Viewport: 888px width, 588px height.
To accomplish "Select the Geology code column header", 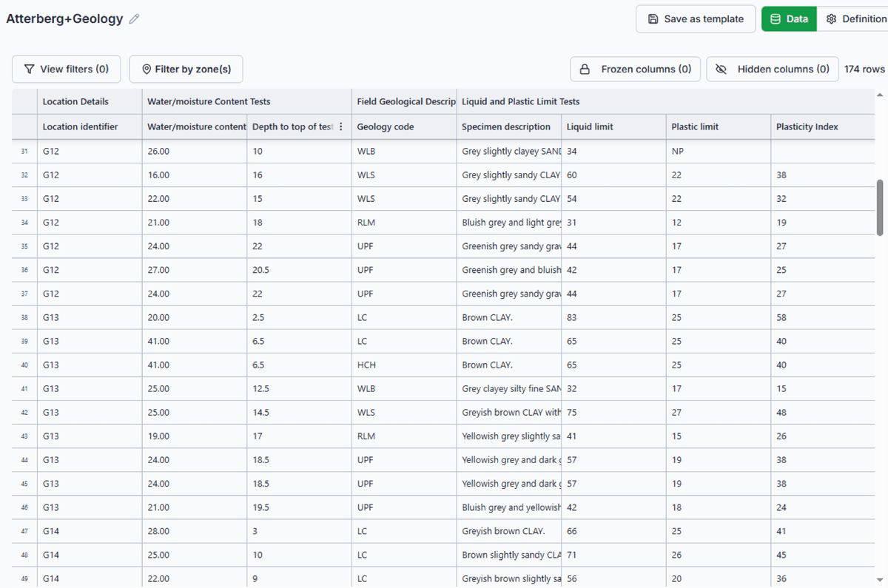I will [385, 126].
